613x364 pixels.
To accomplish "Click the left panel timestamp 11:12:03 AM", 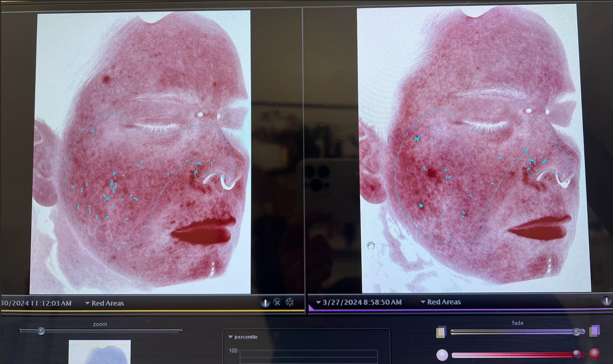I will (51, 303).
